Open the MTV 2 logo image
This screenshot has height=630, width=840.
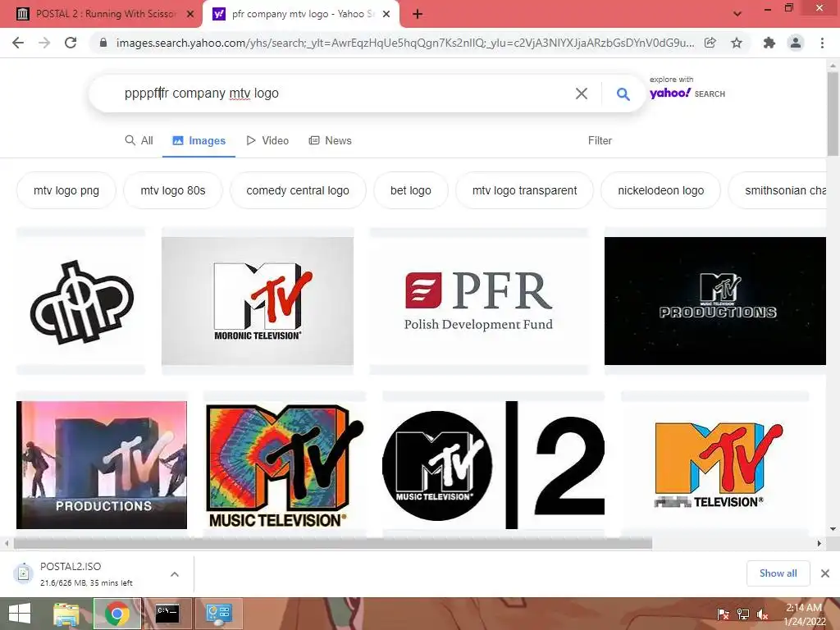(493, 465)
